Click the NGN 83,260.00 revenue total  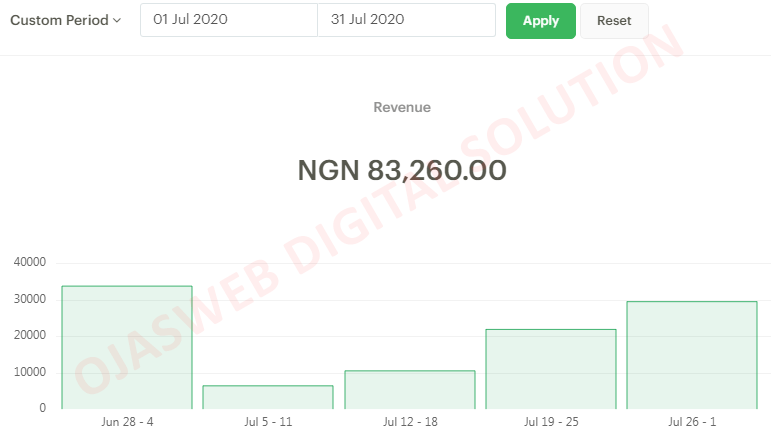(x=402, y=170)
